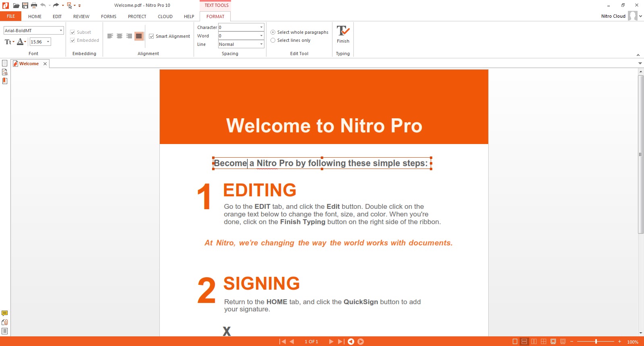
Task: Switch to the REVIEW tab
Action: click(81, 16)
